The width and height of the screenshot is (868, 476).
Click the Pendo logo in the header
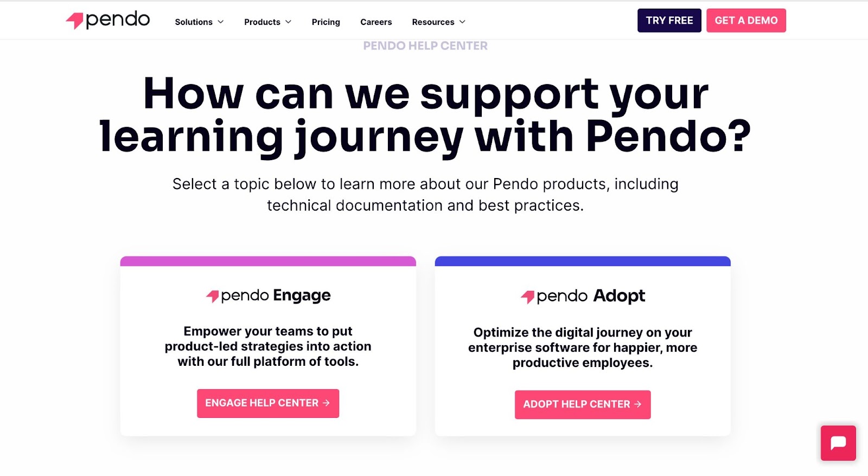tap(107, 20)
